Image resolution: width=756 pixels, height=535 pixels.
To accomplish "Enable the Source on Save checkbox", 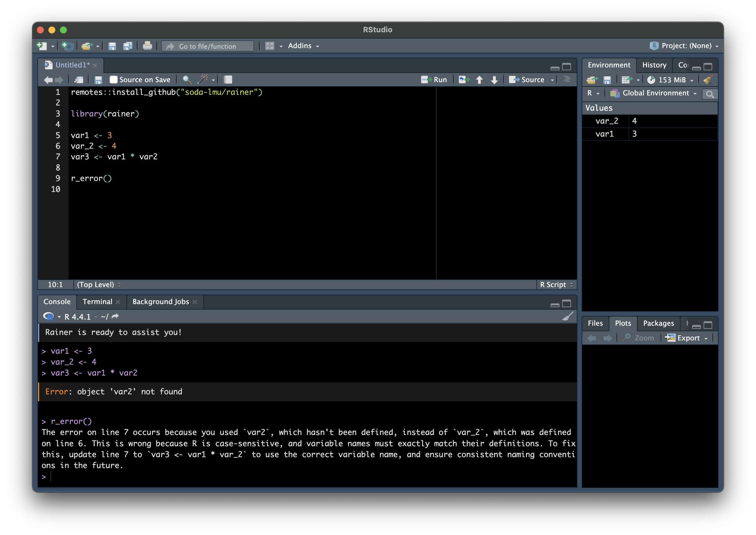I will pos(114,80).
